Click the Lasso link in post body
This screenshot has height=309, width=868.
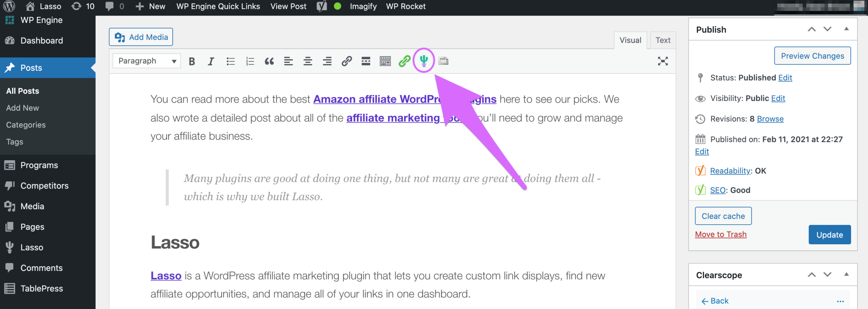166,276
